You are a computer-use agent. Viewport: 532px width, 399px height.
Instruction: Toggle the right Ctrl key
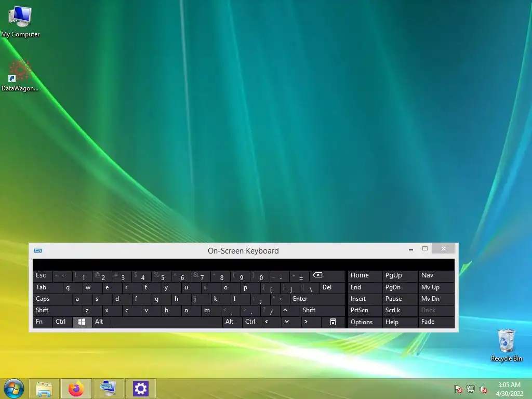pyautogui.click(x=252, y=322)
